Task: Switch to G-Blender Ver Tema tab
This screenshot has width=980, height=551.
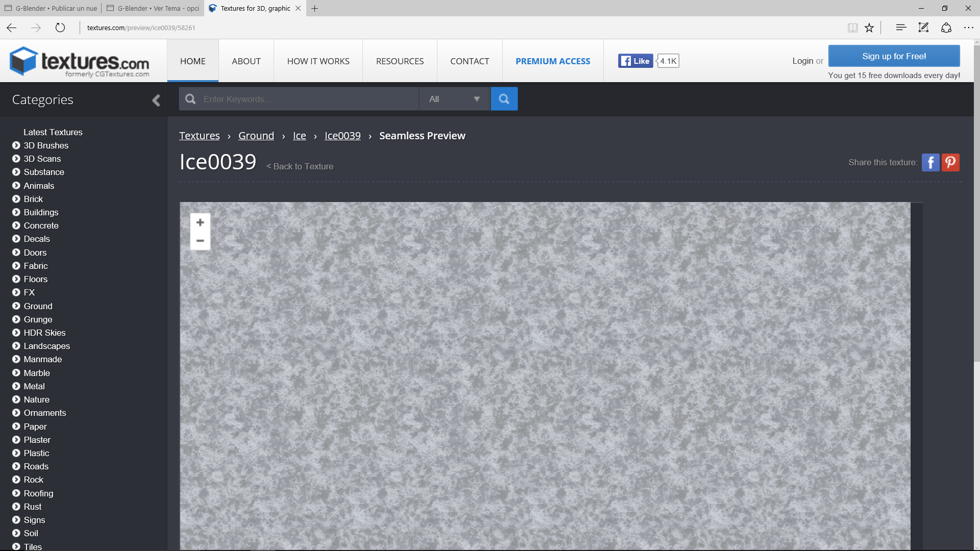Action: [x=153, y=8]
